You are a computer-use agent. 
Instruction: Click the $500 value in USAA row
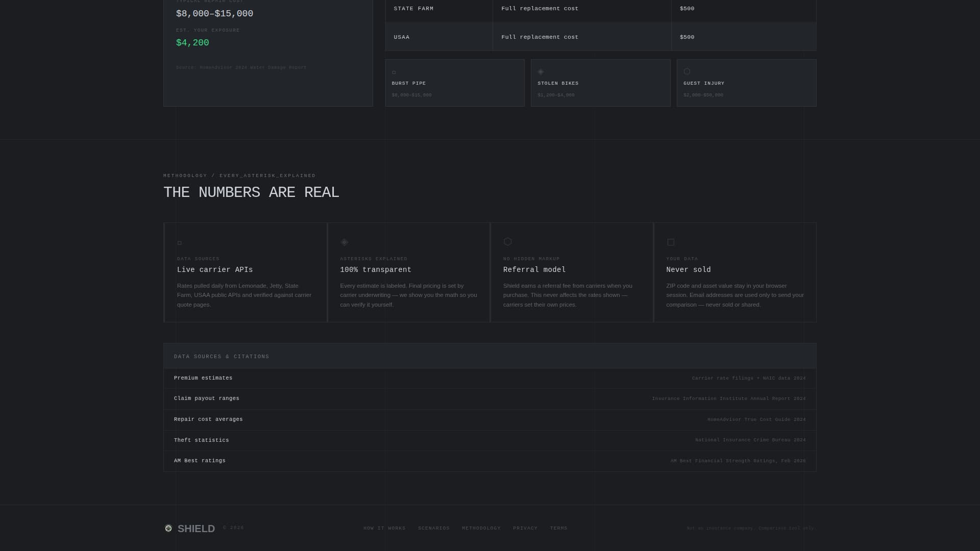click(687, 37)
